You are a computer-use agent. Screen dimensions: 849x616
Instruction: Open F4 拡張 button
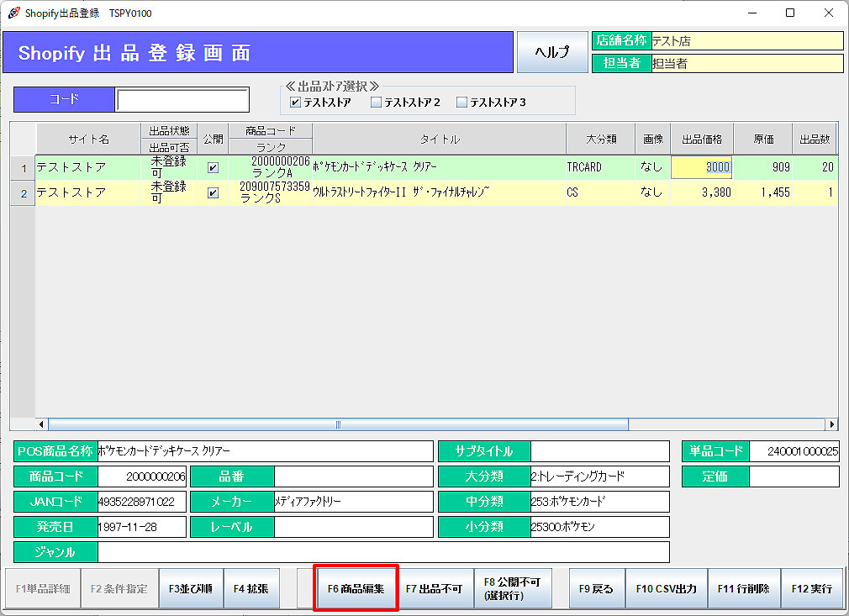point(250,588)
